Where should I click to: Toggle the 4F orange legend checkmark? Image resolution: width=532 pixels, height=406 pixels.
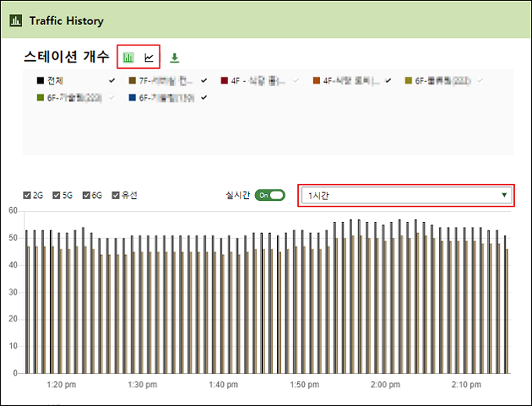point(388,81)
